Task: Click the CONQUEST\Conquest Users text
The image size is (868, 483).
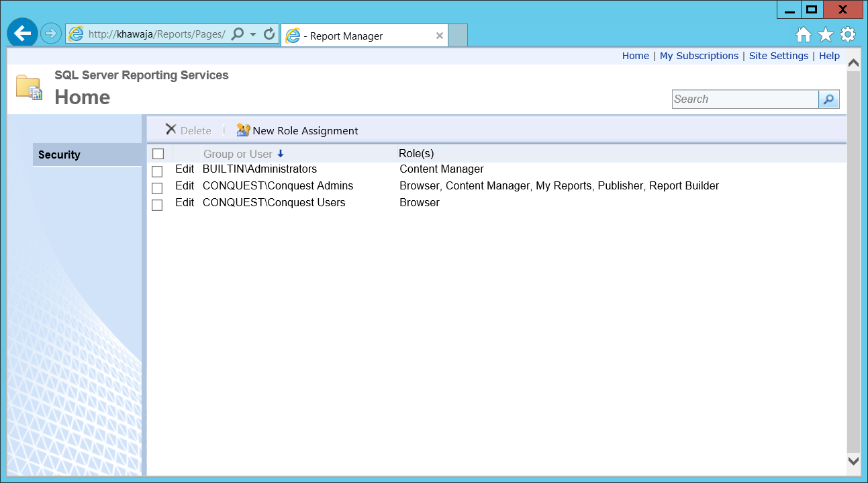Action: pyautogui.click(x=274, y=203)
